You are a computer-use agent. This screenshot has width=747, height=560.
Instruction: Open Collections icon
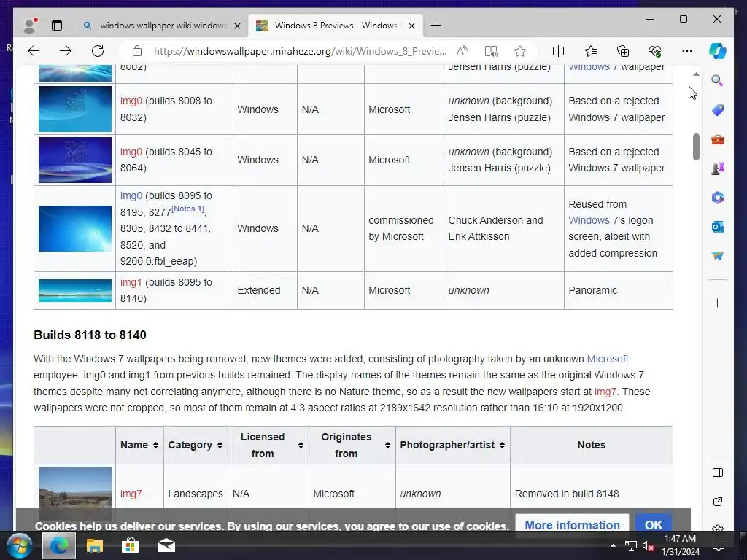pos(623,51)
